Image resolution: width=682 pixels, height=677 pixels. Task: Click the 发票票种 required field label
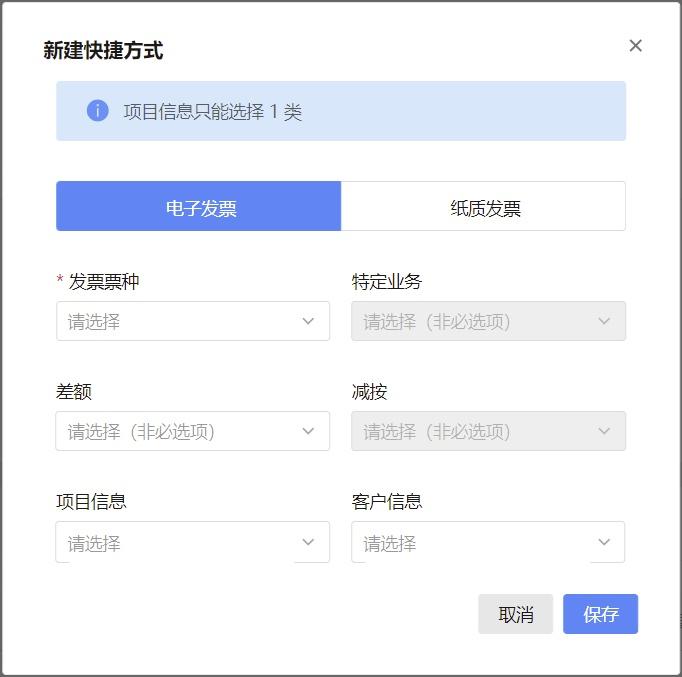[104, 282]
